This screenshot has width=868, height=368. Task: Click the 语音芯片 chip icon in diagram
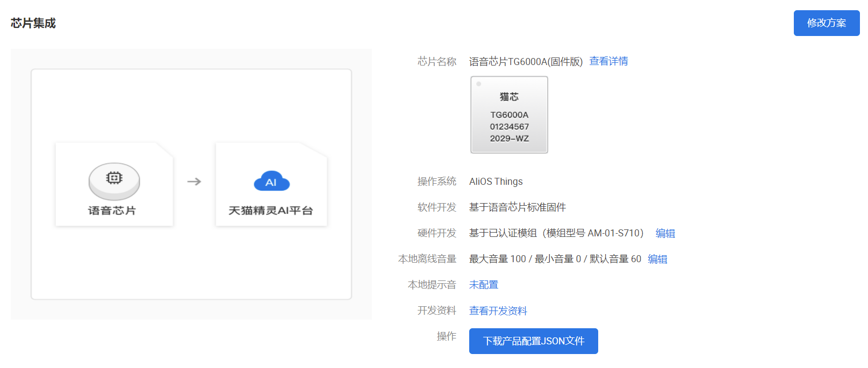(114, 181)
